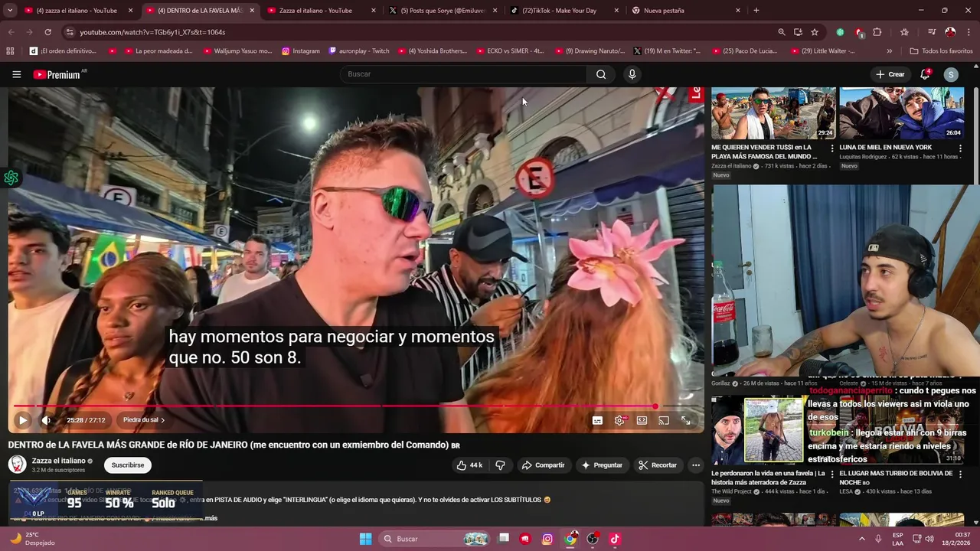The height and width of the screenshot is (551, 980).
Task: Show hidden system tray icons chevron
Action: [x=862, y=539]
